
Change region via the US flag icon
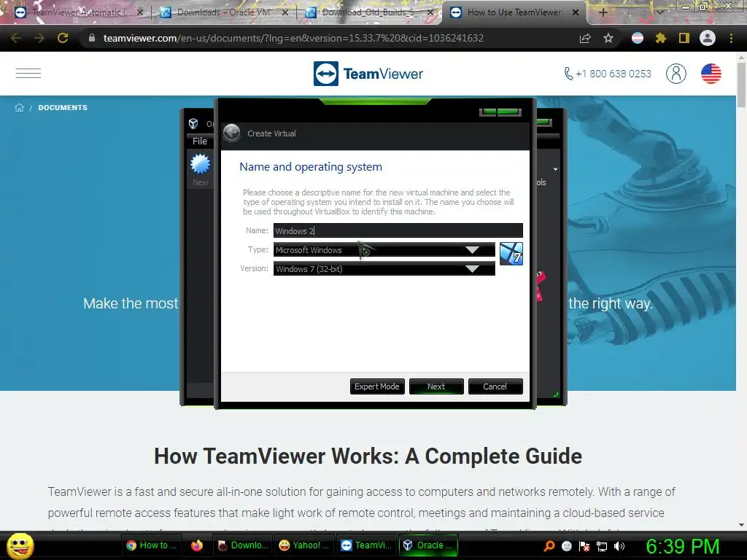point(711,74)
